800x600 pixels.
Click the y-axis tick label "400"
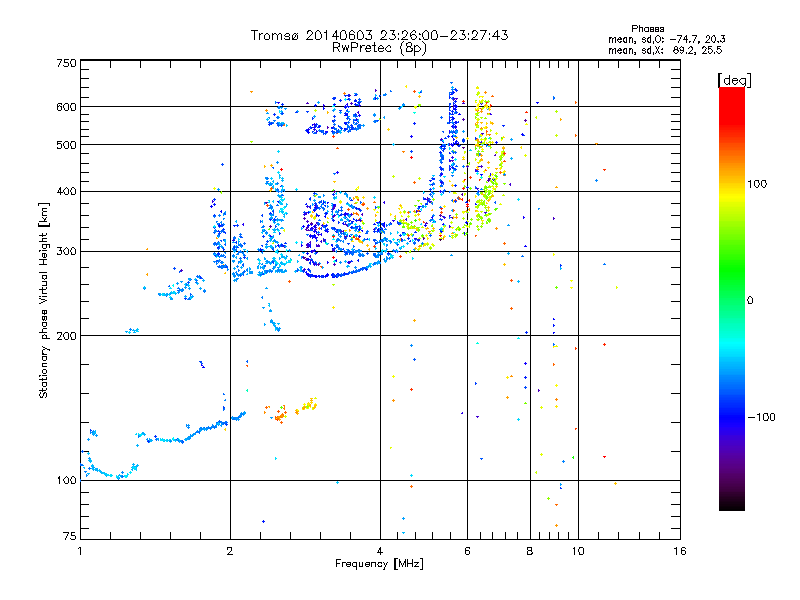click(x=66, y=191)
